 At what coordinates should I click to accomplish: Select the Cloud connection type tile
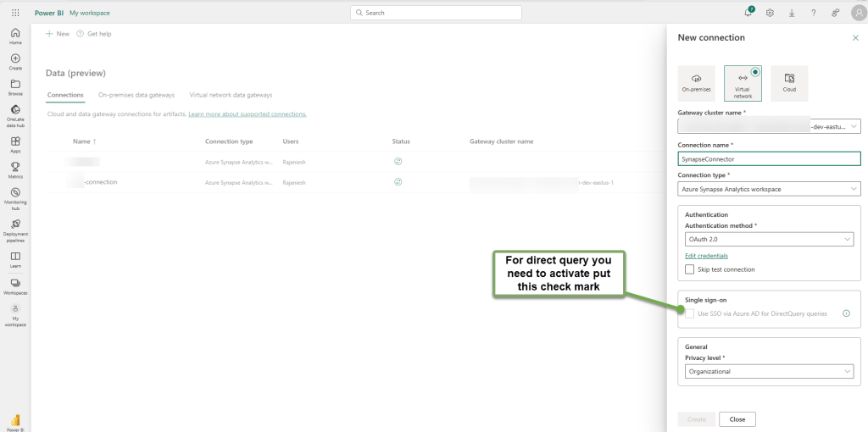[789, 84]
